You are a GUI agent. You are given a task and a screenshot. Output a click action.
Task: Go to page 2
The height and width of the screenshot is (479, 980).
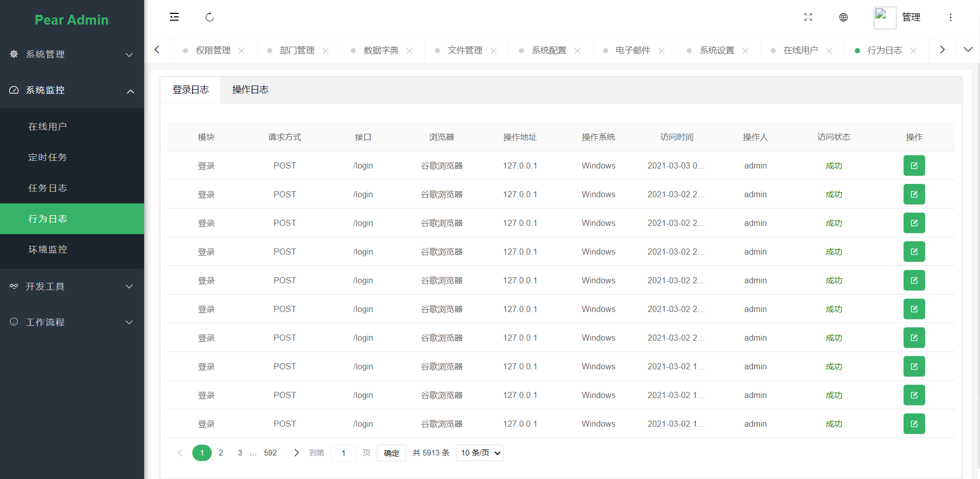(221, 453)
